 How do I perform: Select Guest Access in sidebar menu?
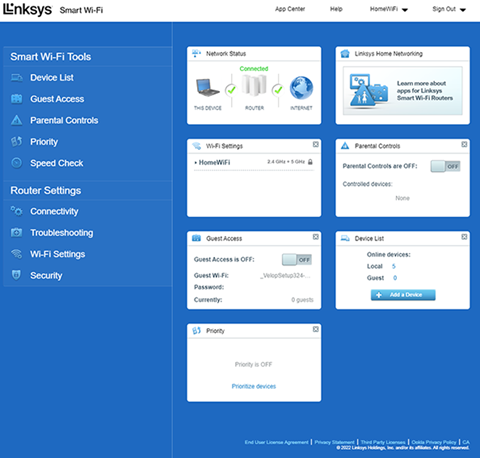tap(57, 99)
